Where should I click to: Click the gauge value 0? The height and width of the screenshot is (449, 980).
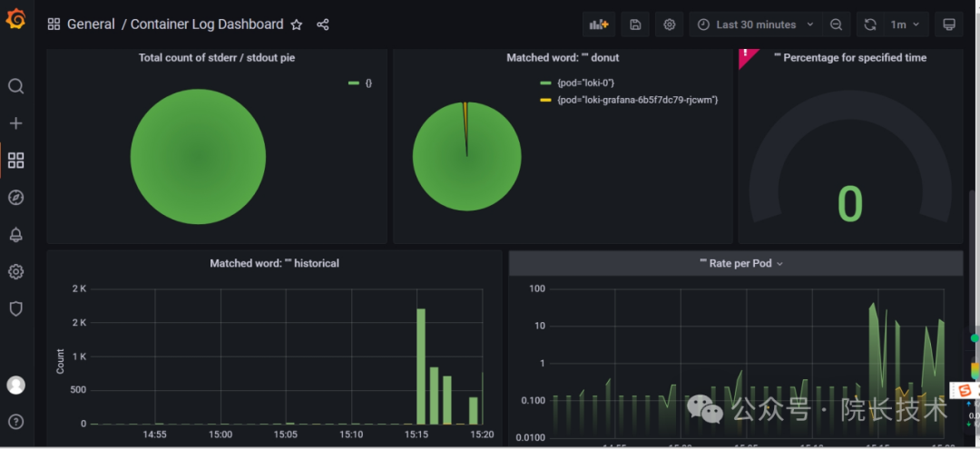pyautogui.click(x=850, y=204)
